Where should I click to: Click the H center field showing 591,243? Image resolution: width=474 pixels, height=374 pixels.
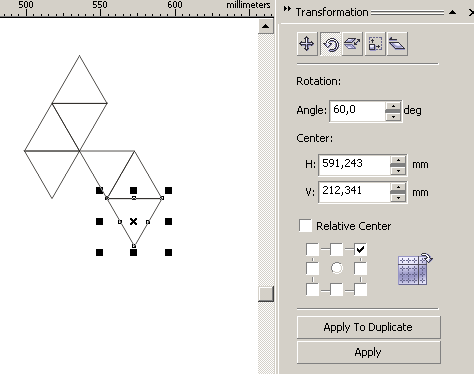pos(354,165)
